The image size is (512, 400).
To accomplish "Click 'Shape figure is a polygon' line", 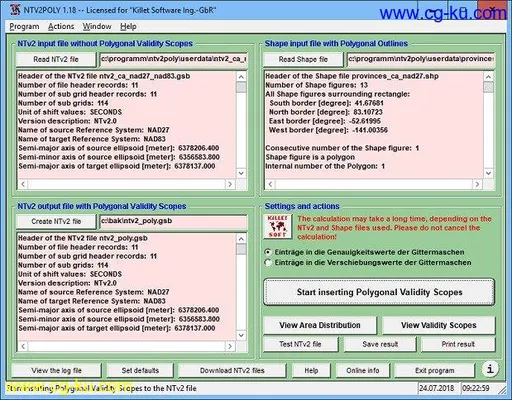I will [x=310, y=157].
